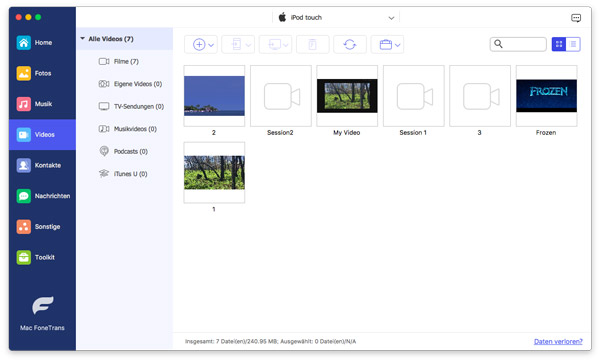The image size is (600, 361).
Task: Expand the add button dropdown arrow
Action: tap(211, 45)
